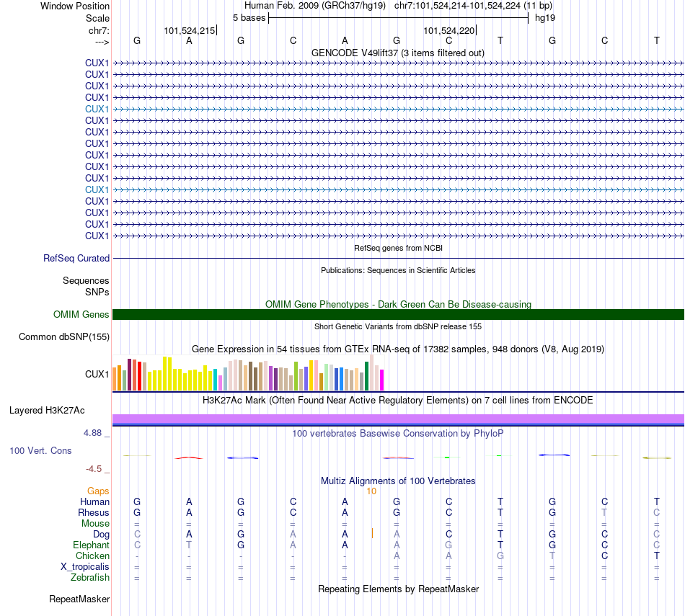The width and height of the screenshot is (685, 616).
Task: Open 100 vertebrates Basewise Conservation by PhyloP title
Action: (397, 434)
